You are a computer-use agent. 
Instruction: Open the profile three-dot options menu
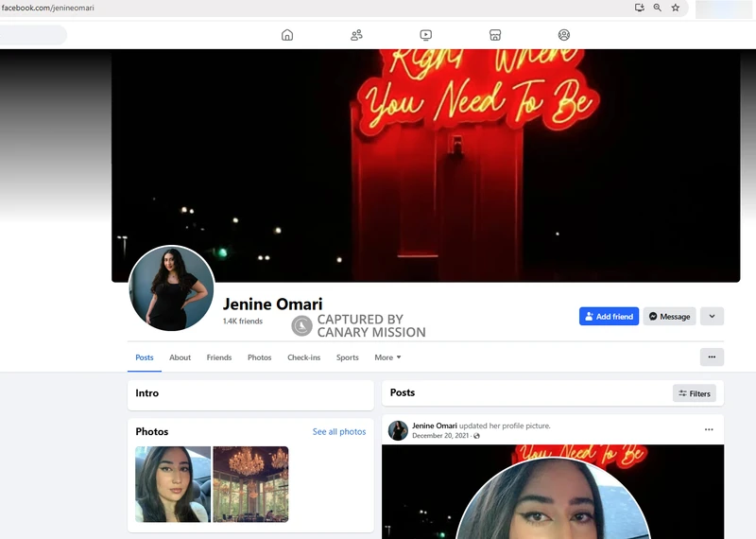[712, 357]
